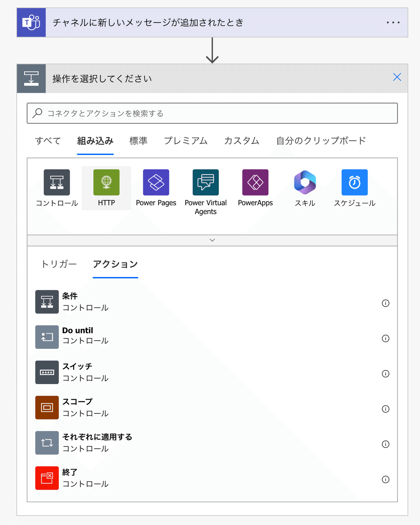Image resolution: width=420 pixels, height=525 pixels.
Task: Select the スキル connector icon
Action: pos(305,182)
